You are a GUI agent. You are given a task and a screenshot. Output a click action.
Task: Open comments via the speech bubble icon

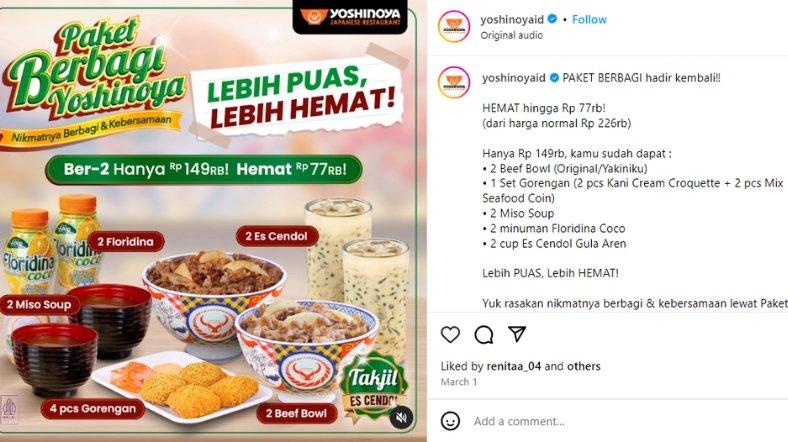click(483, 335)
